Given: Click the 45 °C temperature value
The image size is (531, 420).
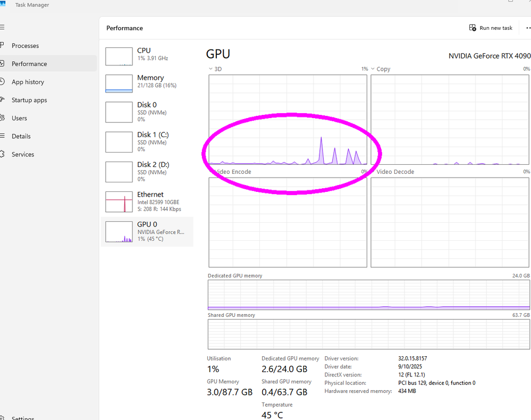Looking at the screenshot, I should (x=272, y=415).
